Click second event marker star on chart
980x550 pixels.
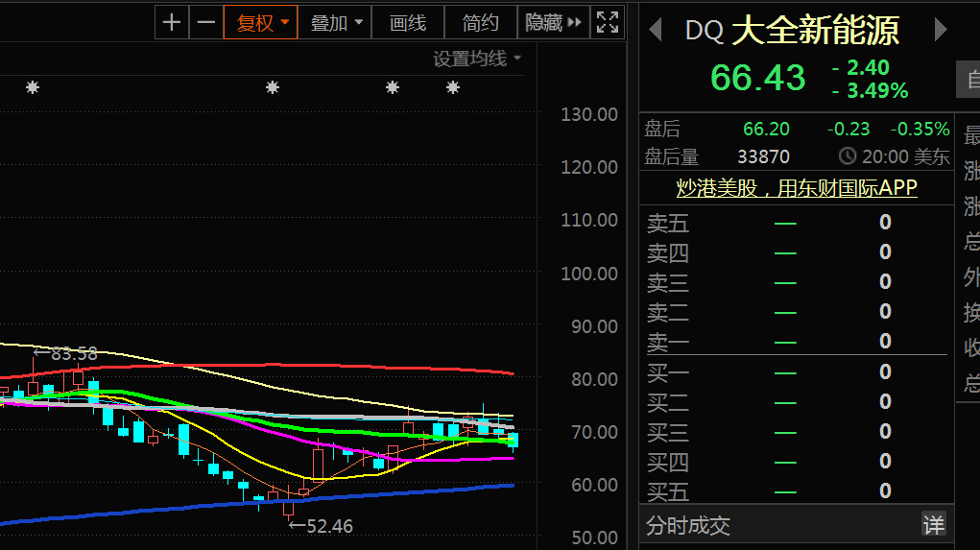(x=273, y=87)
